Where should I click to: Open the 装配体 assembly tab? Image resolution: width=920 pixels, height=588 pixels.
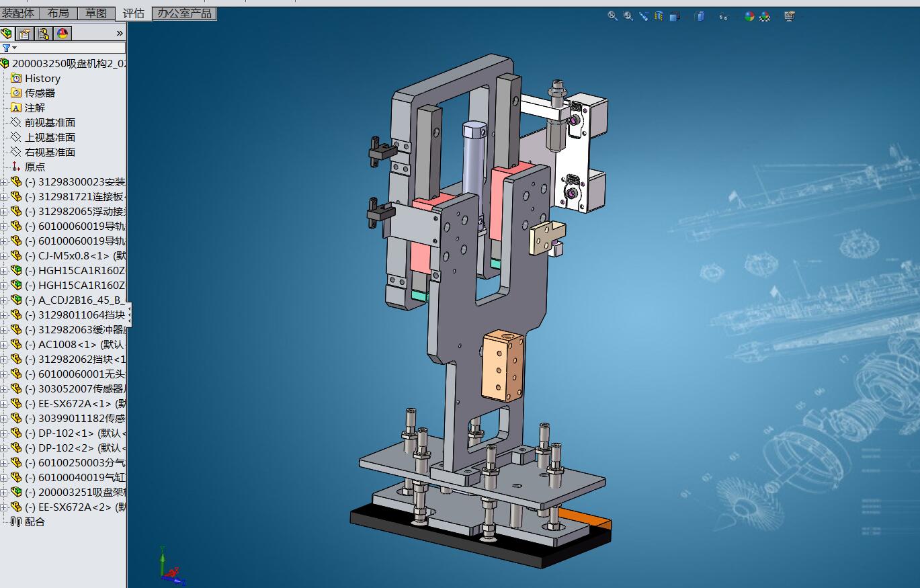click(x=19, y=13)
